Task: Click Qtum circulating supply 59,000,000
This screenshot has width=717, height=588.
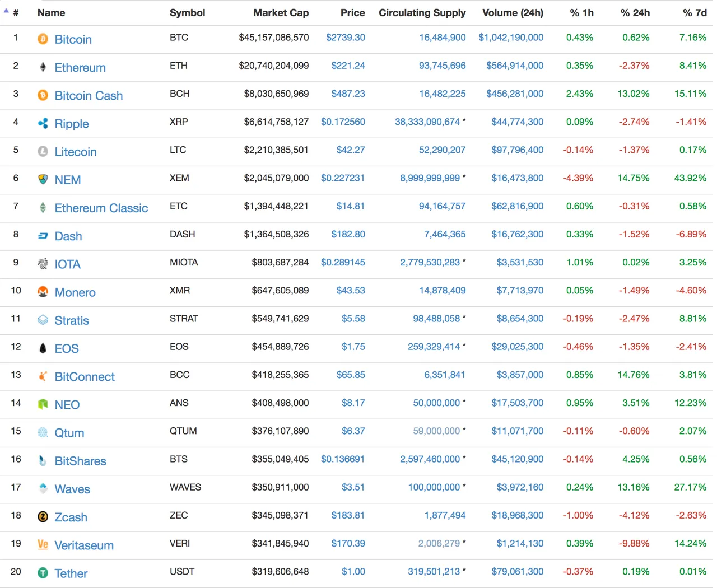Action: [x=436, y=431]
